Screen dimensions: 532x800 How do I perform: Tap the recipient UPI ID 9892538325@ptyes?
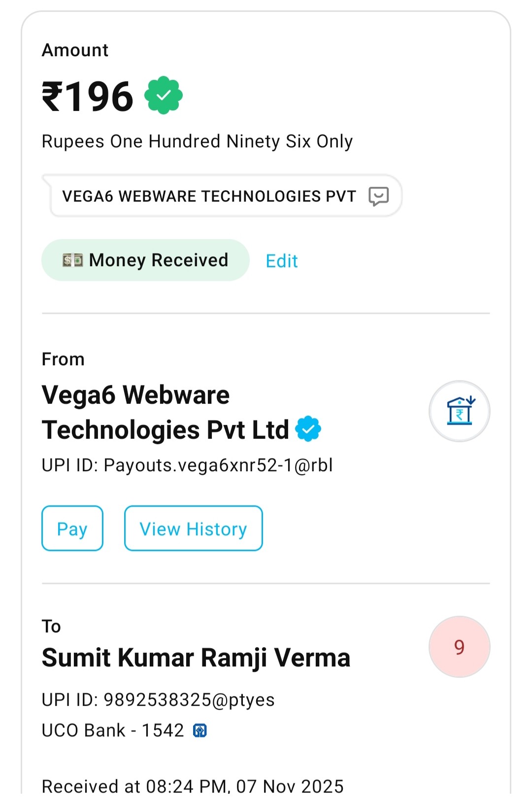pyautogui.click(x=158, y=699)
